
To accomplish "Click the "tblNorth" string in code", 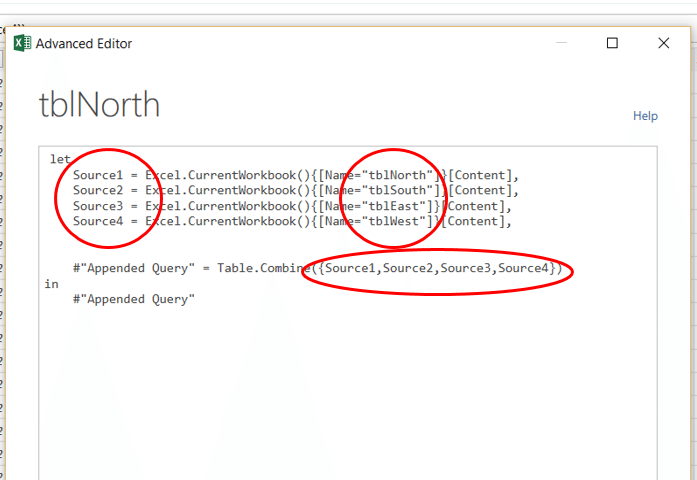I will pos(397,175).
